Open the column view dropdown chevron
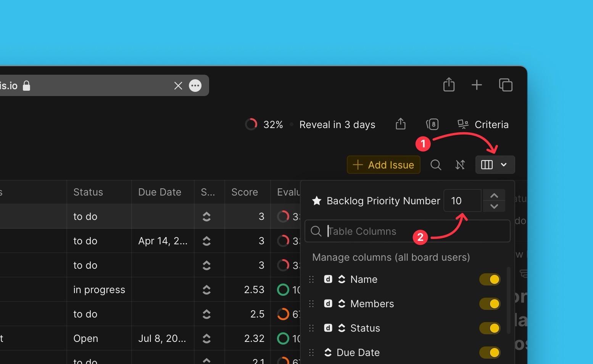593x364 pixels. pyautogui.click(x=504, y=165)
